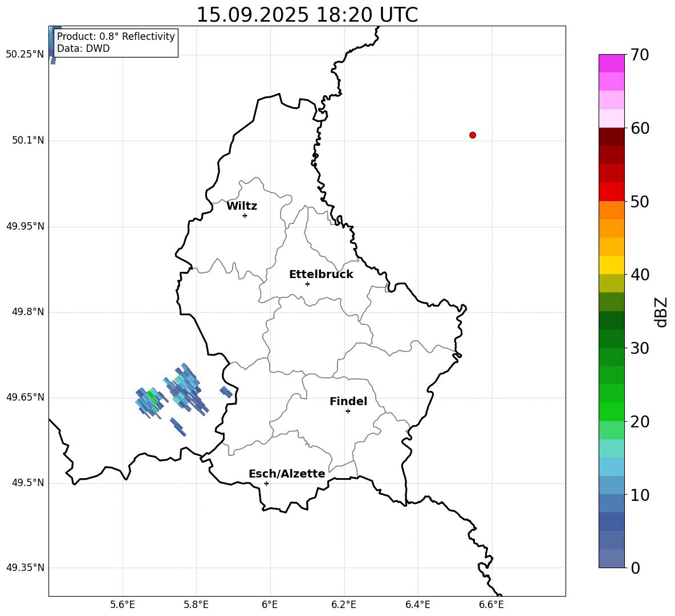Click the 0 value on colorbar
This screenshot has width=675, height=616.
pyautogui.click(x=635, y=568)
